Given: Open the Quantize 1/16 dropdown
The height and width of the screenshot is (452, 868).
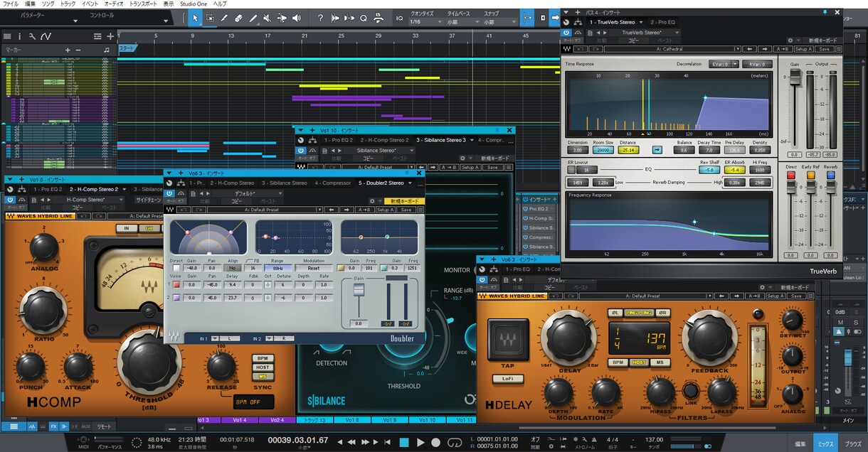Looking at the screenshot, I should [425, 22].
